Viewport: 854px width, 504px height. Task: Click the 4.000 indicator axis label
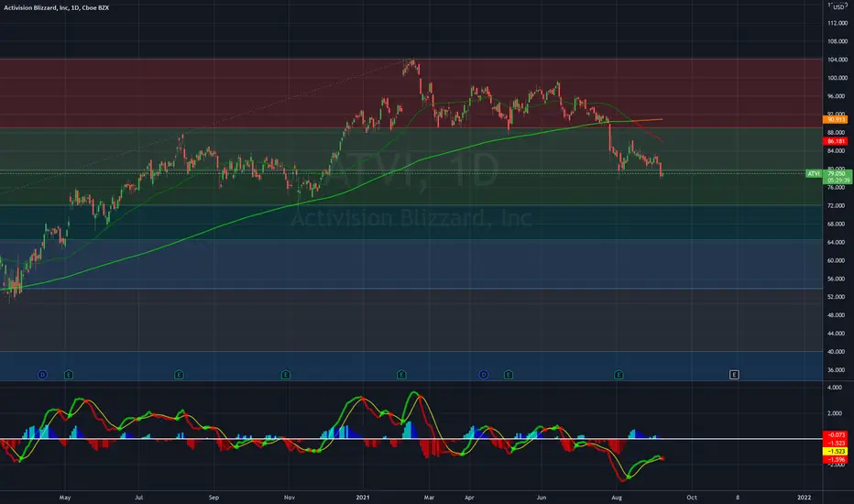point(835,388)
